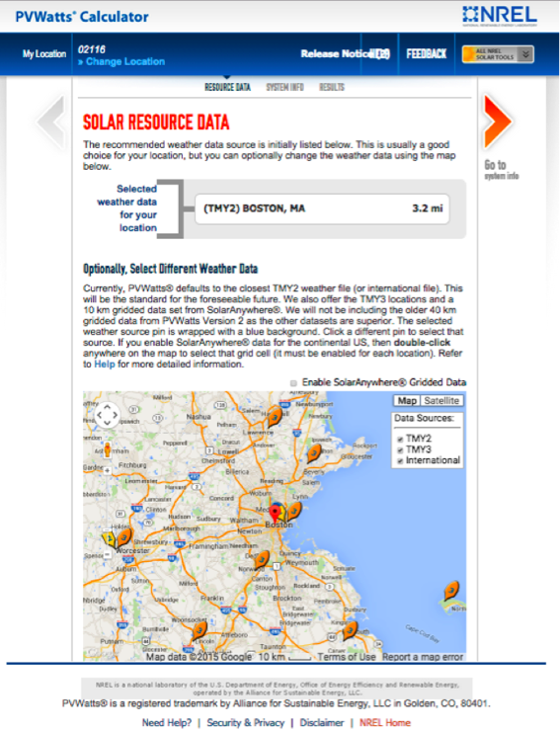Click the 02116 zip code text

tap(92, 49)
